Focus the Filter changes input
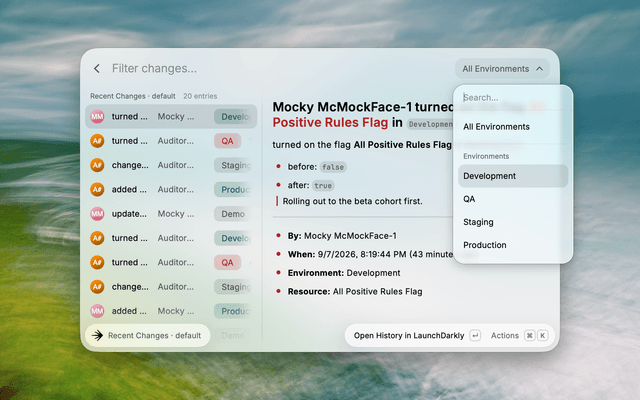The height and width of the screenshot is (400, 640). coord(278,69)
